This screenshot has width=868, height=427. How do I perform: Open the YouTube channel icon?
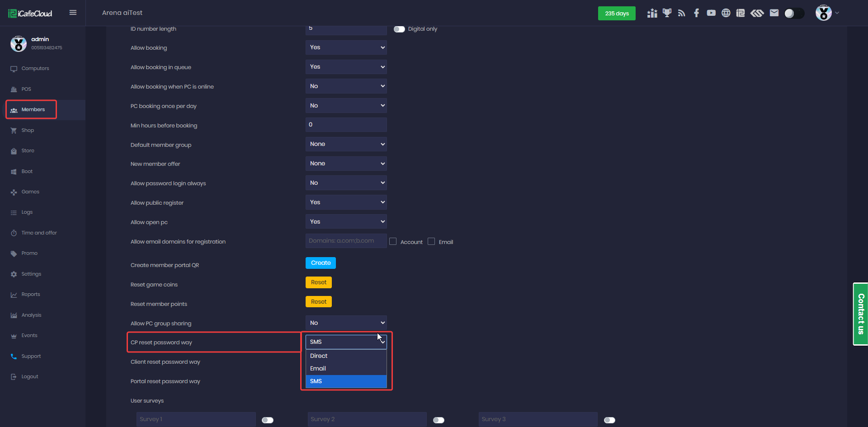tap(711, 13)
